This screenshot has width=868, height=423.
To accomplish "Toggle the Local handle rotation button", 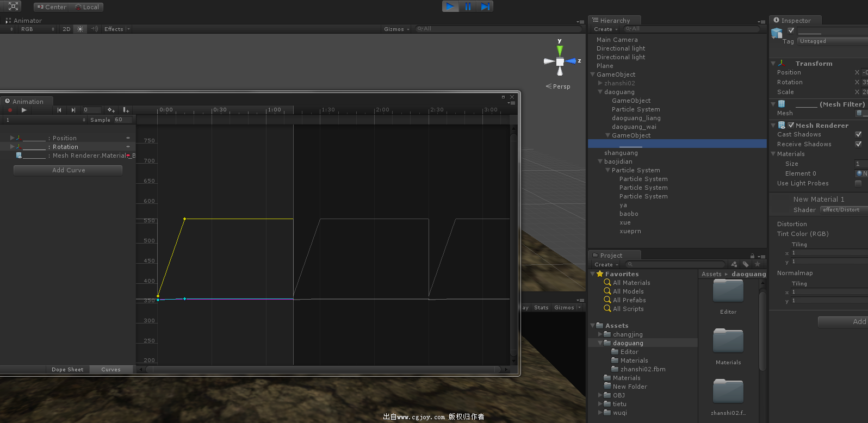I will (x=86, y=7).
